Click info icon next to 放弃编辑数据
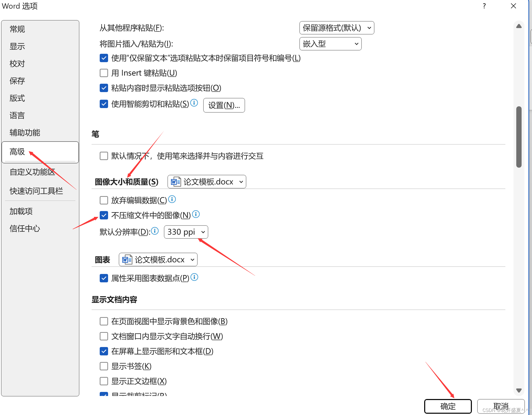This screenshot has height=415, width=532. [x=172, y=199]
